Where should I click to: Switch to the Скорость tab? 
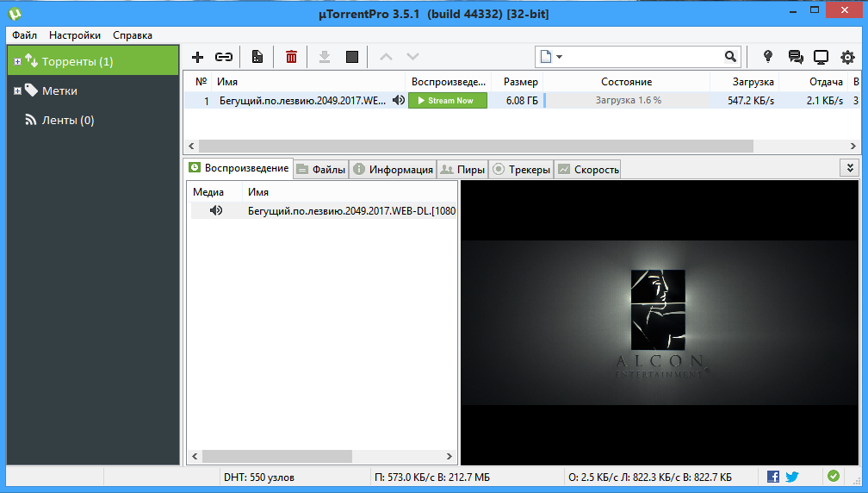[588, 170]
